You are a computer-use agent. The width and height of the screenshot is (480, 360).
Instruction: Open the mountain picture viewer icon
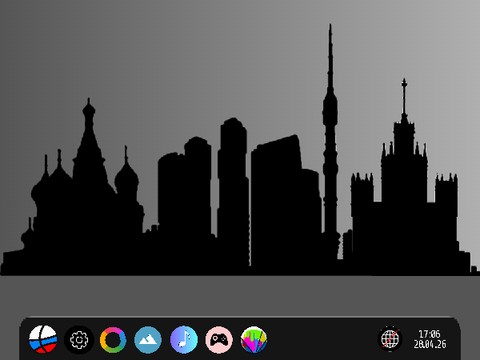(x=148, y=340)
